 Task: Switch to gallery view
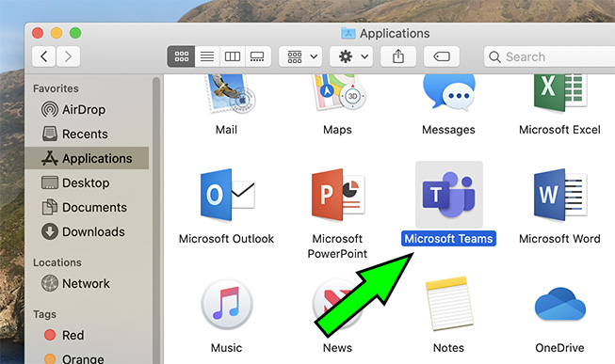click(258, 56)
